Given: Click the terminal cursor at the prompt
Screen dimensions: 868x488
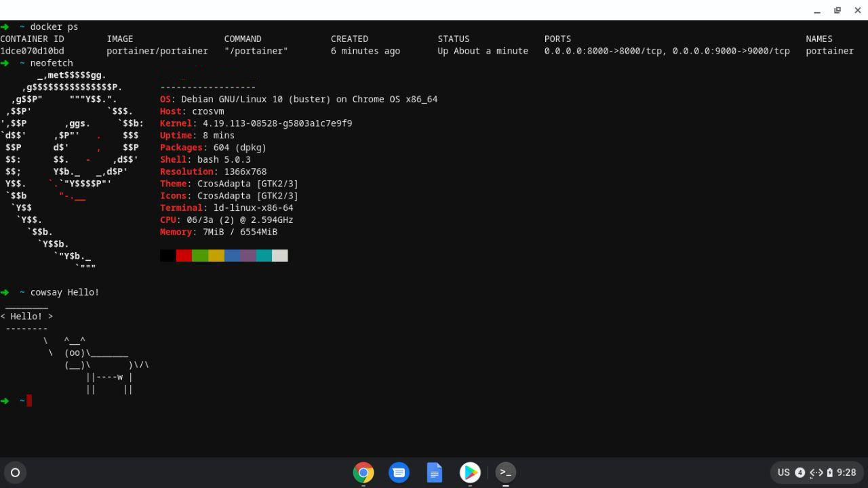Looking at the screenshot, I should pyautogui.click(x=29, y=401).
